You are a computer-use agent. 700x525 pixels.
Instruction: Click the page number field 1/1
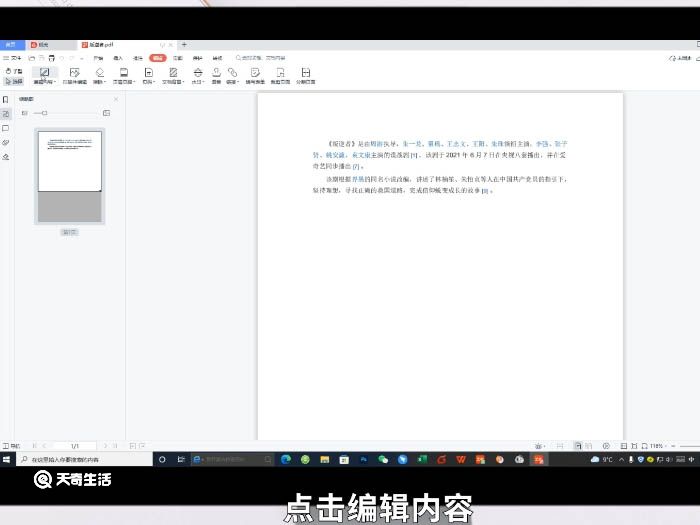click(x=75, y=446)
